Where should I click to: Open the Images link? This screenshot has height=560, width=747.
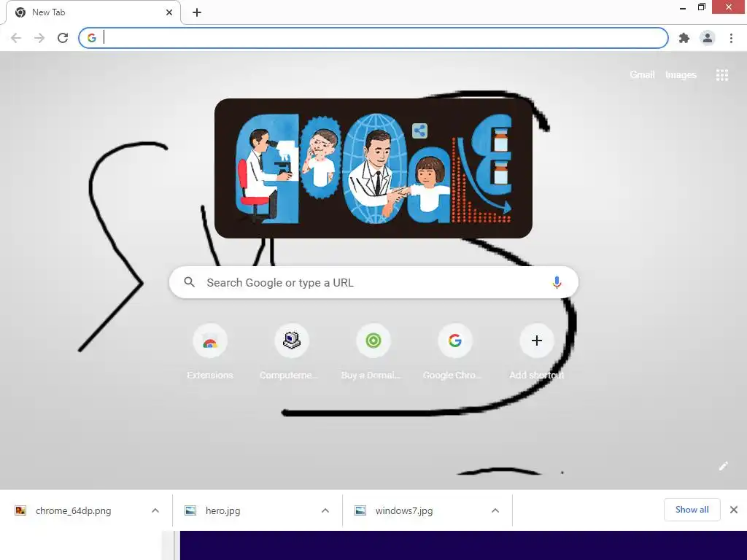681,75
